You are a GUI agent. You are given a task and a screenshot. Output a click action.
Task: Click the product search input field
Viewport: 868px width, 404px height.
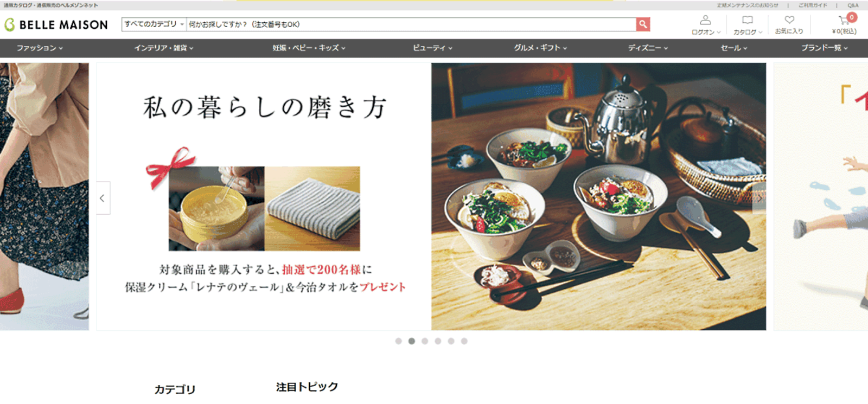click(411, 24)
